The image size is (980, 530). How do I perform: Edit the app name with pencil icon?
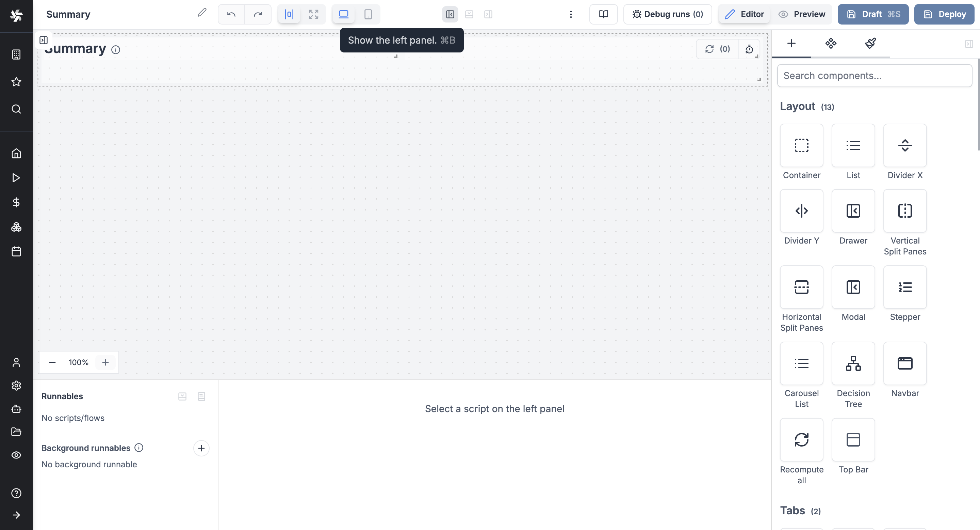tap(202, 13)
